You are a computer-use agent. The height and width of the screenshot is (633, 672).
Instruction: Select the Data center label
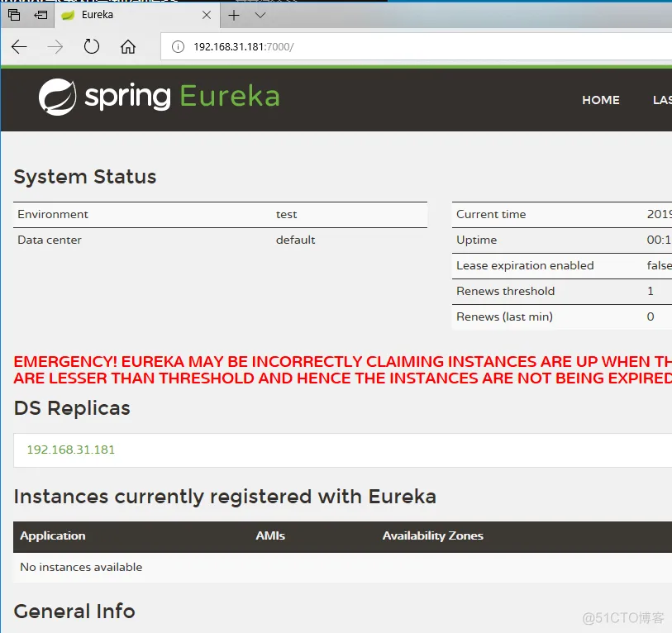coord(50,240)
